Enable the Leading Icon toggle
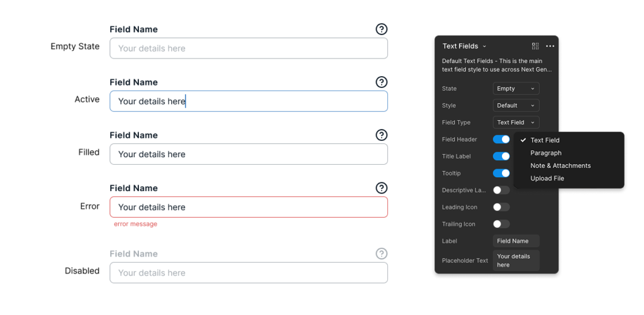 coord(501,207)
